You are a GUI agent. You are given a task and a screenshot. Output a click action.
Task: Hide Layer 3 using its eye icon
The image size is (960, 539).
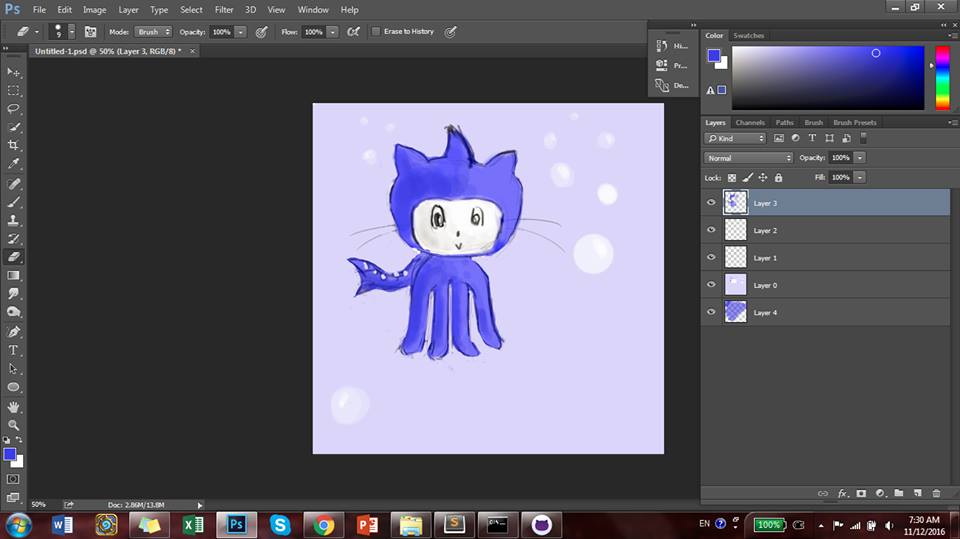coord(711,203)
